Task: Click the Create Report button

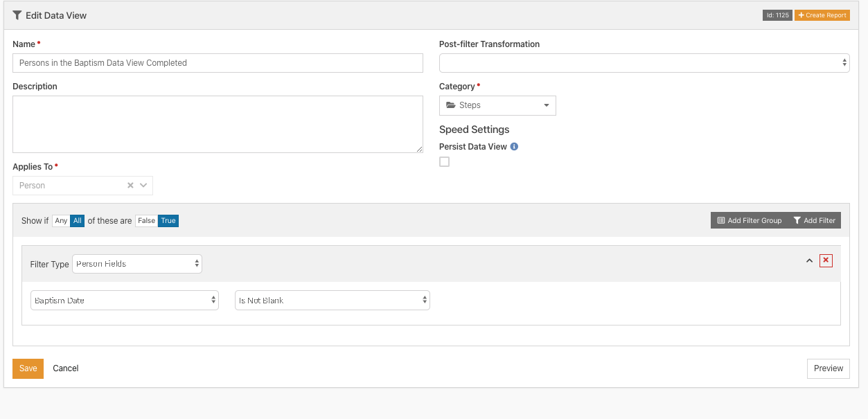Action: 822,15
